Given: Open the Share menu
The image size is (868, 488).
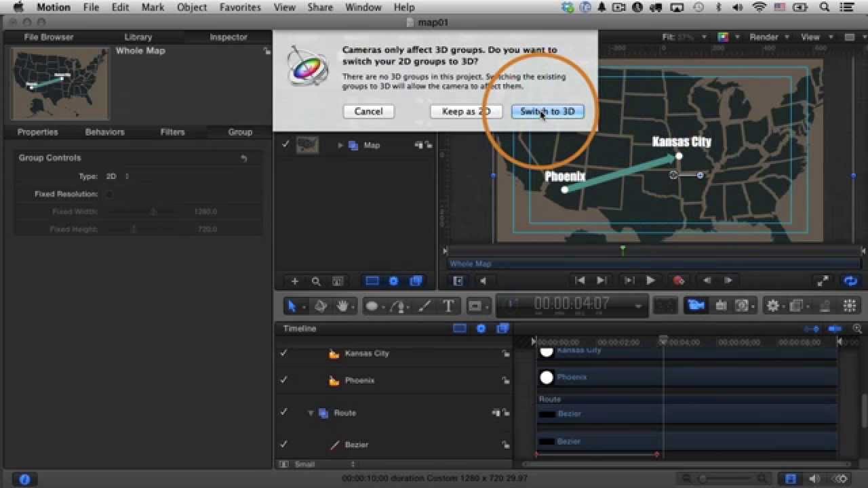Looking at the screenshot, I should 319,7.
